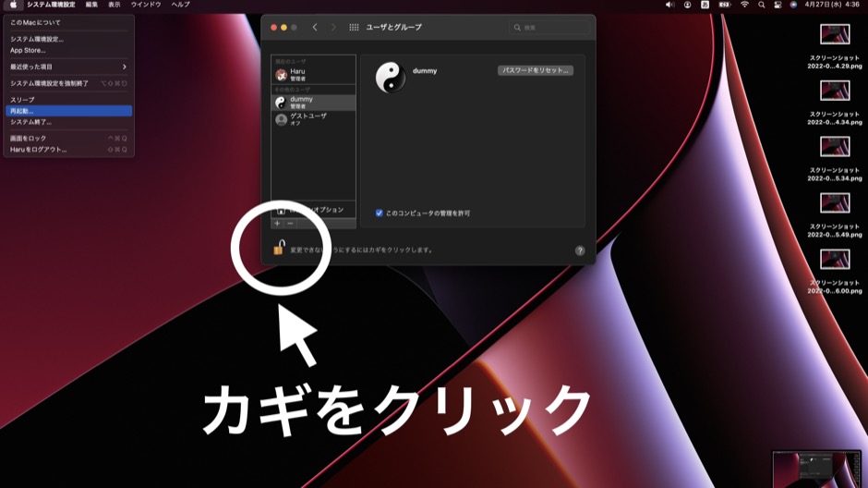Open the show-all grid icon in toolbar
Image resolution: width=868 pixels, height=488 pixels.
(354, 28)
